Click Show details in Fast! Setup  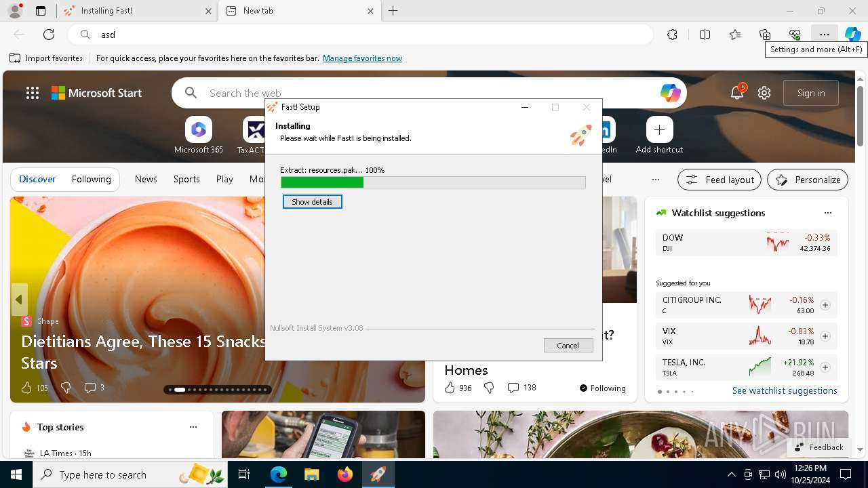(312, 202)
